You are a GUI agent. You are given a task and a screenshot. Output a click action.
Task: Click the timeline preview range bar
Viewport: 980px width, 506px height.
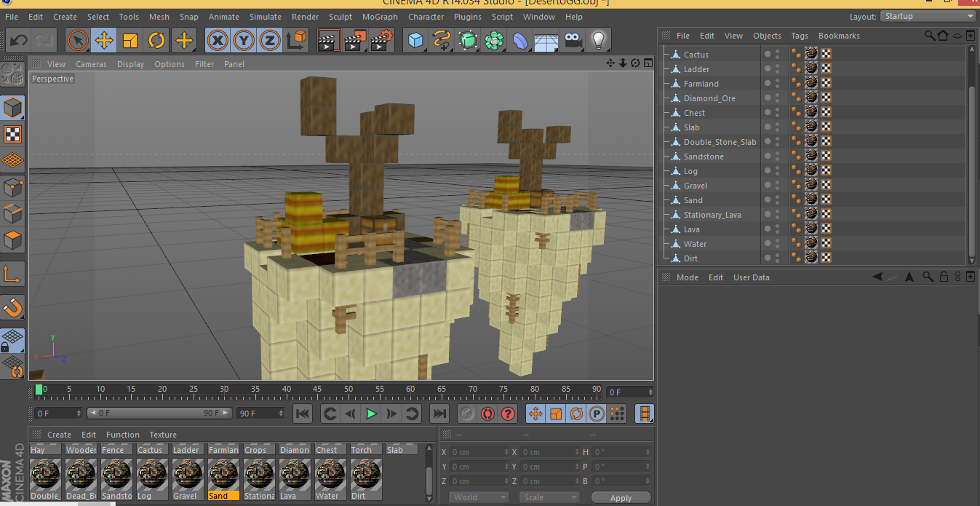tap(159, 413)
